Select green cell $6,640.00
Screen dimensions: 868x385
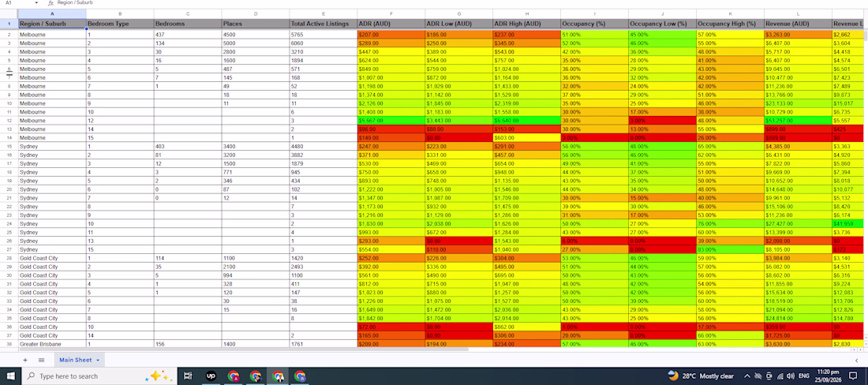click(x=526, y=121)
